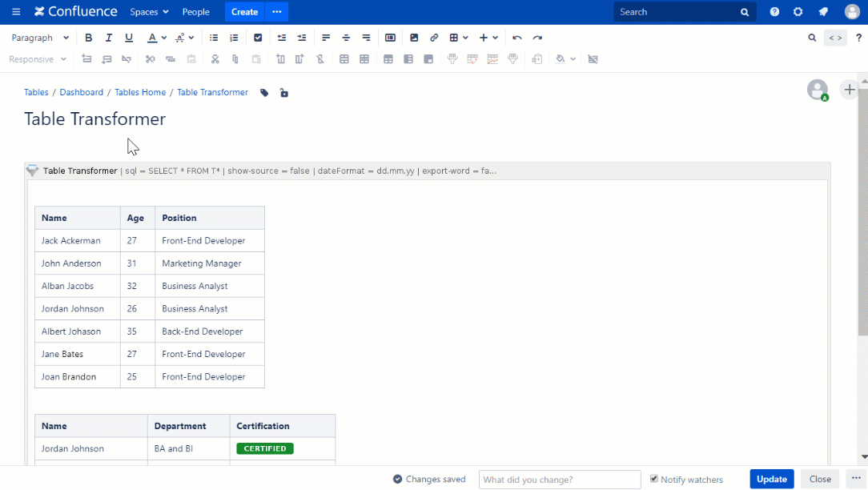Expand the Spaces dropdown menu
The width and height of the screenshot is (868, 490).
pyautogui.click(x=149, y=12)
